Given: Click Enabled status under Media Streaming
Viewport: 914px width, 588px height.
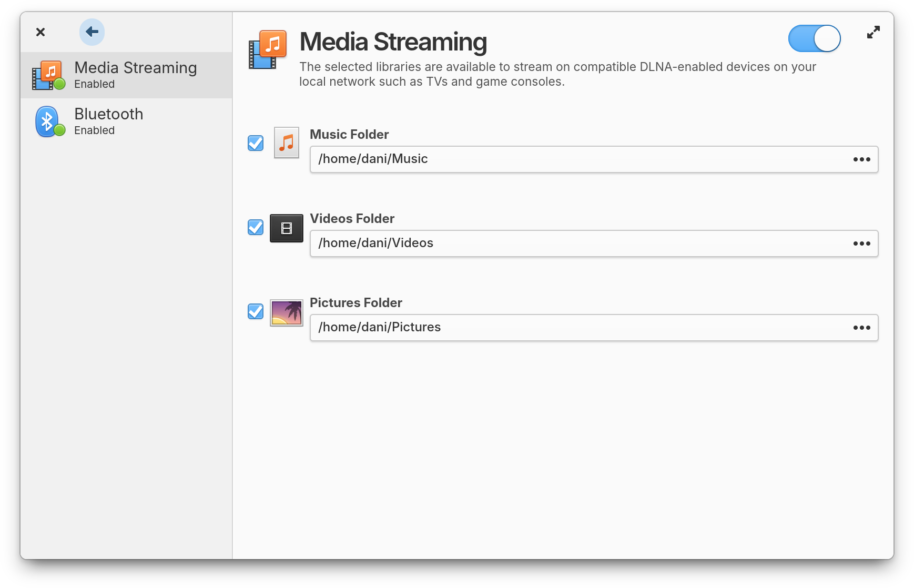Looking at the screenshot, I should pos(94,84).
